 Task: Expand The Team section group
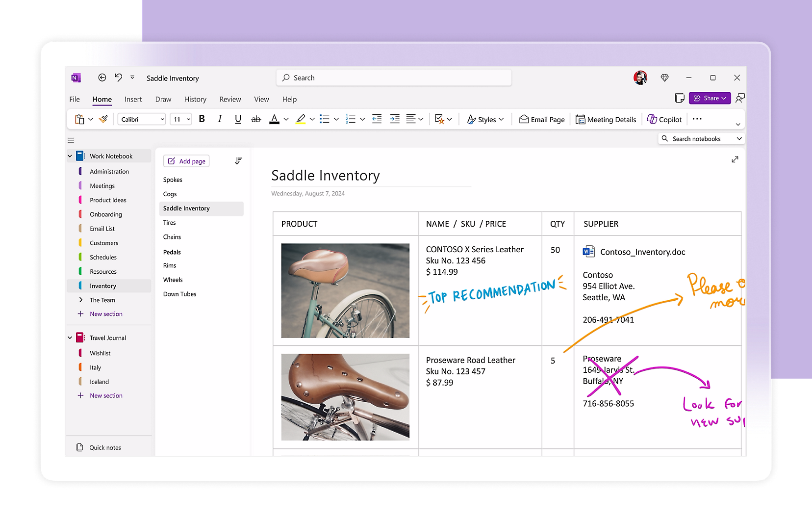tap(81, 300)
